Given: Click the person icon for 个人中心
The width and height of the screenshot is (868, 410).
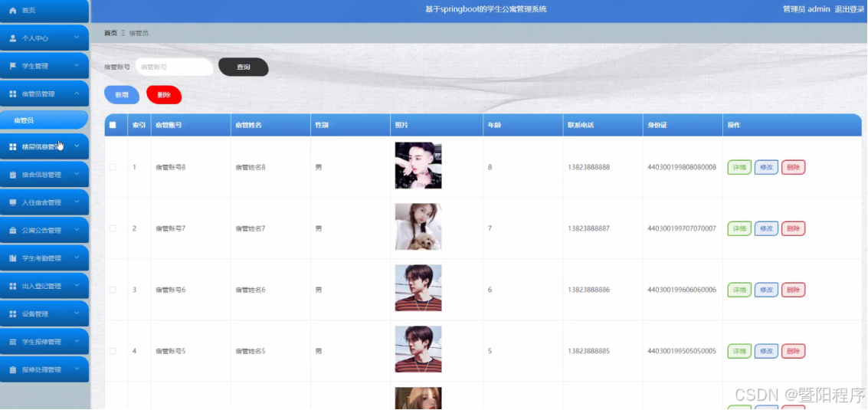Looking at the screenshot, I should click(13, 38).
